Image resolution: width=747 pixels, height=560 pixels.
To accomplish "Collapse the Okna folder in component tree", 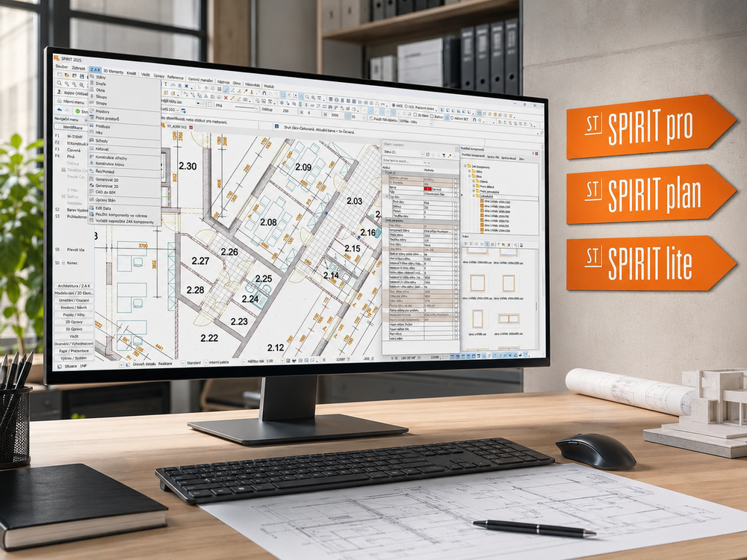I will 469,176.
